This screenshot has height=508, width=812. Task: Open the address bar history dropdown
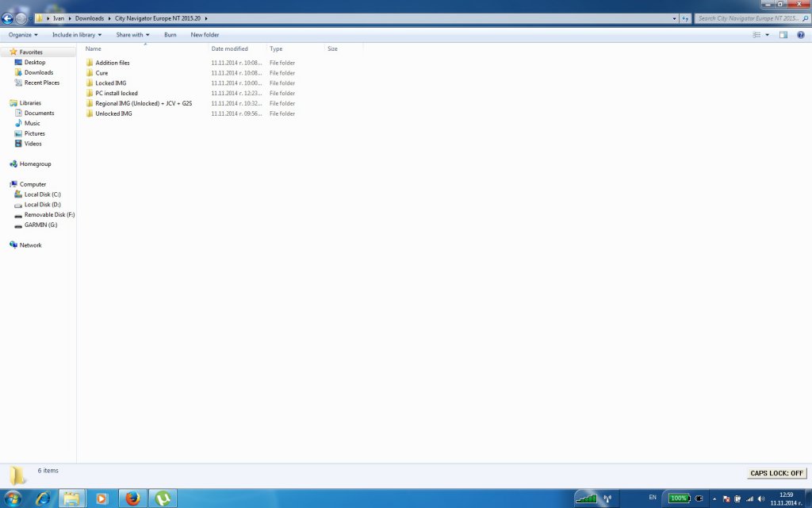(674, 19)
